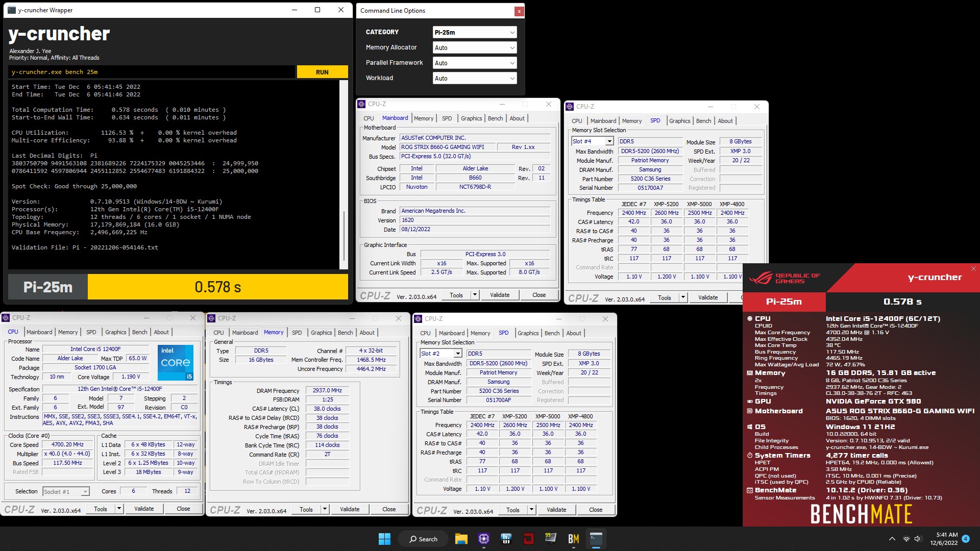Open File Explorer from the taskbar

click(461, 539)
